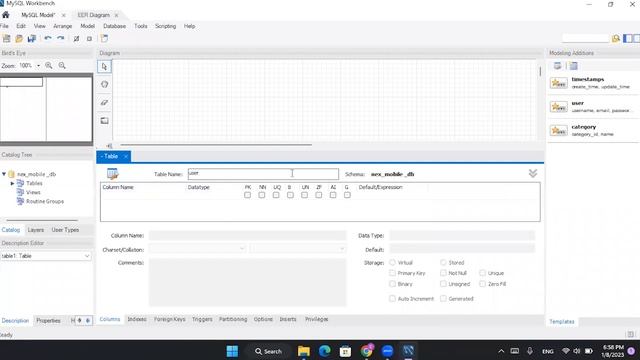
Task: Switch to the Layers tab
Action: point(36,230)
